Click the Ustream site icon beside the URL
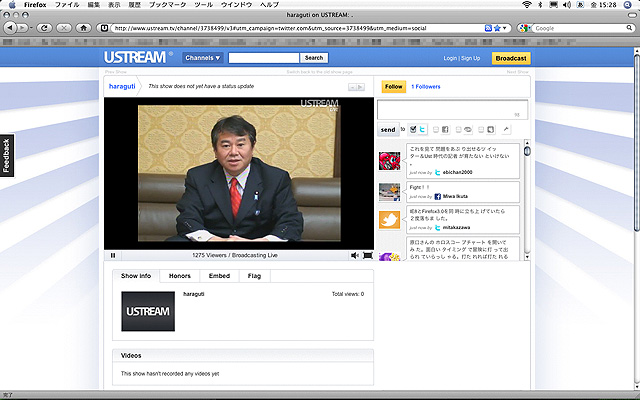Viewport: 640px width, 400px height. click(104, 28)
